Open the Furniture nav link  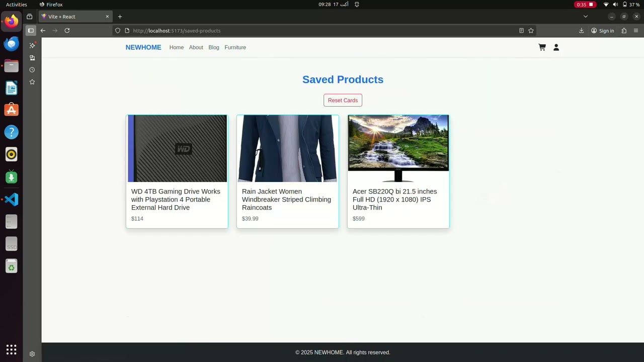[x=235, y=47]
